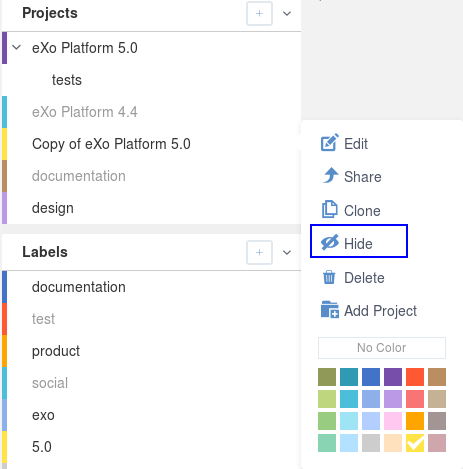Choose Clone from the context menu
Screen dimensions: 463x469
pyautogui.click(x=351, y=210)
